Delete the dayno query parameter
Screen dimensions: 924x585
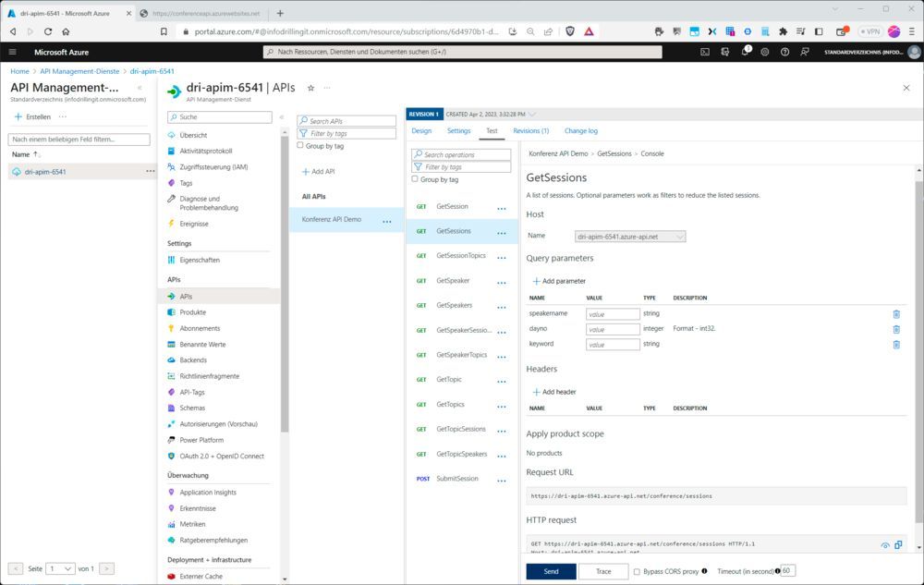click(x=895, y=329)
